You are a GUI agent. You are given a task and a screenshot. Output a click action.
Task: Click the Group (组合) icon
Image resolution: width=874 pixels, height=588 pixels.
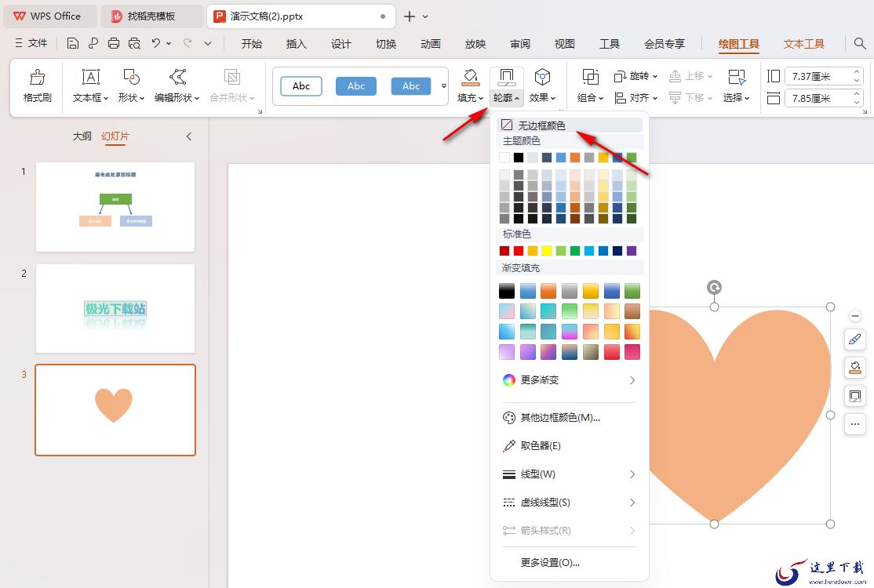click(x=590, y=77)
